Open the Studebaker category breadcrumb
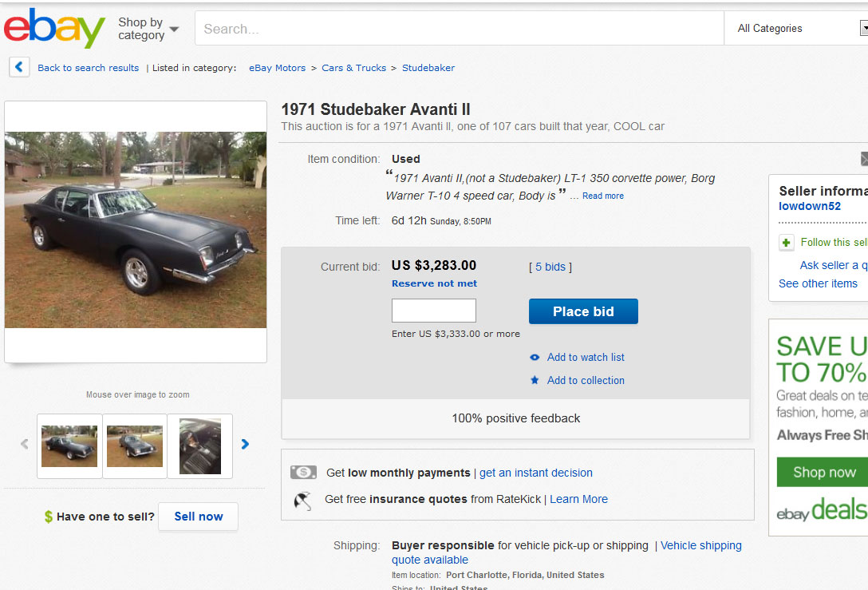 [428, 68]
